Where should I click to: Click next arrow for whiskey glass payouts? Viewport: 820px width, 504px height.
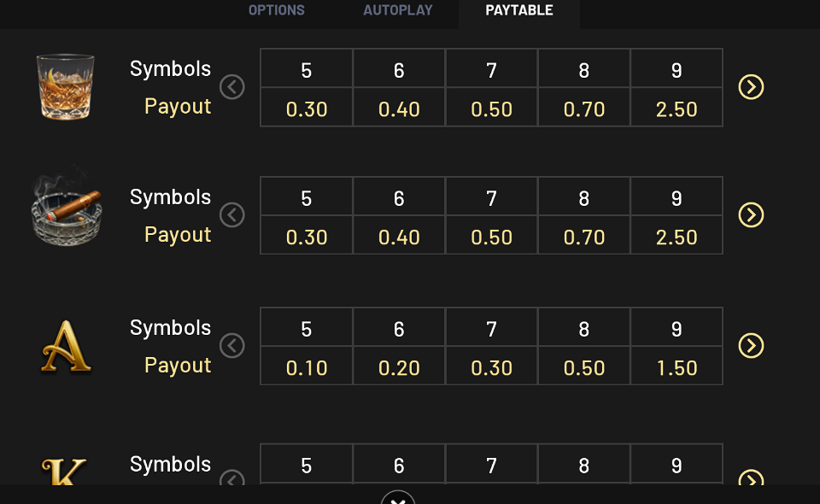(x=751, y=87)
